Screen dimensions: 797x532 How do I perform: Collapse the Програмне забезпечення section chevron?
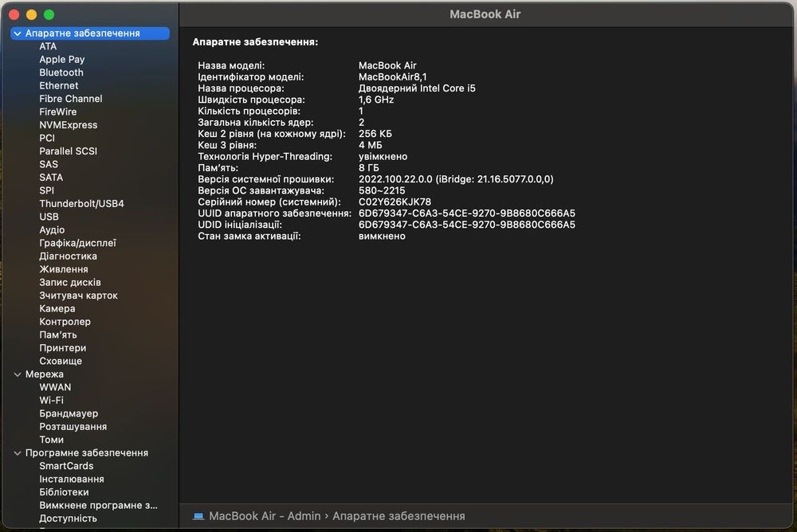(18, 453)
